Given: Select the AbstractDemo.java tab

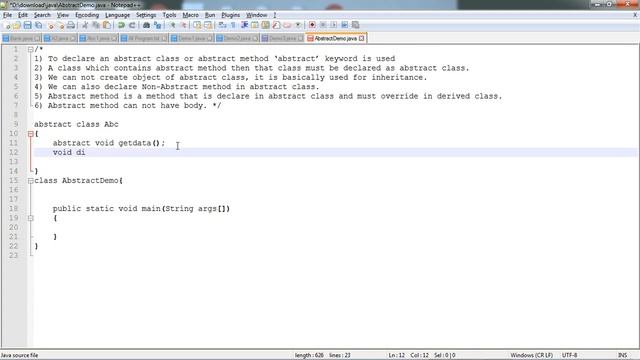Looking at the screenshot, I should point(336,38).
